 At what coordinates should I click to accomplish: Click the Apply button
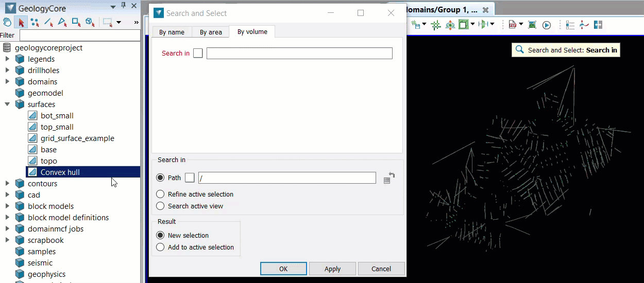pyautogui.click(x=332, y=269)
